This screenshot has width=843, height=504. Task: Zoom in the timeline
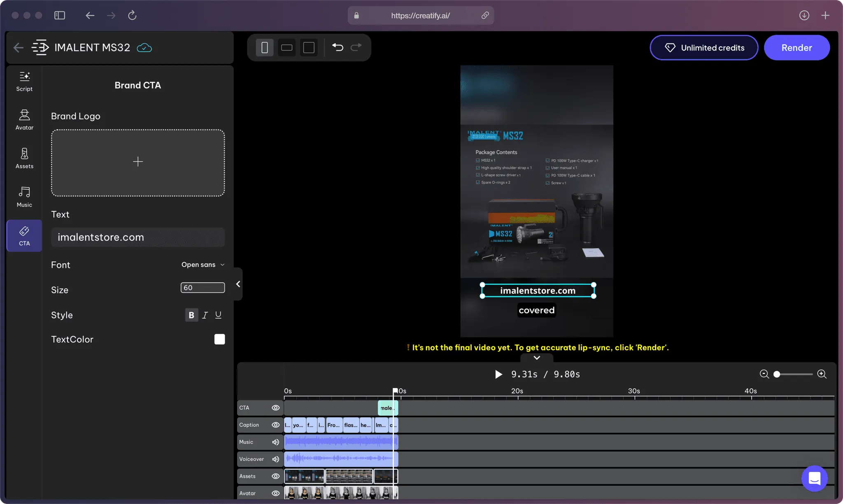pos(822,374)
